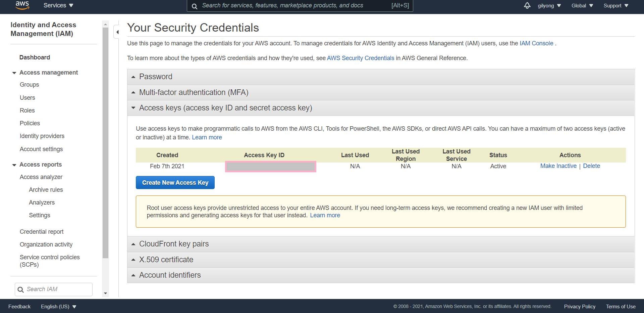Image resolution: width=644 pixels, height=313 pixels.
Task: Open the notifications bell icon
Action: click(527, 5)
